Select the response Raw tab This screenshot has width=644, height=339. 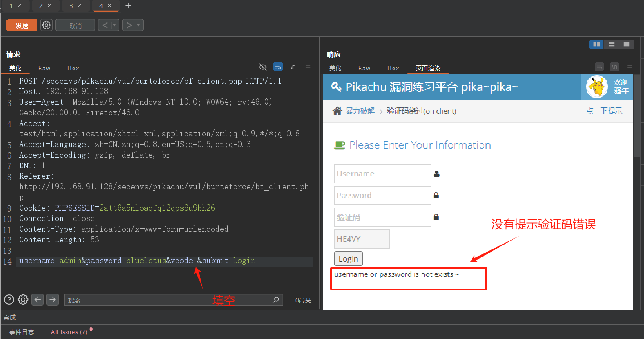pos(365,68)
